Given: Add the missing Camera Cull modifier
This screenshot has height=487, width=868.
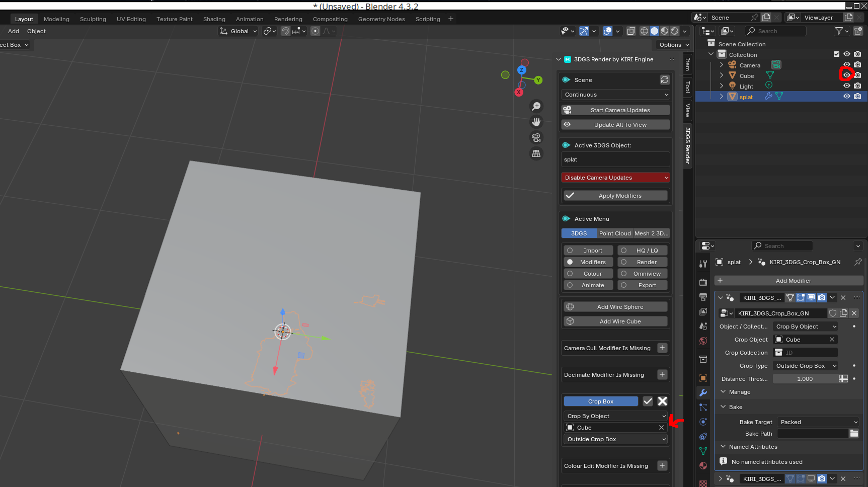Looking at the screenshot, I should 662,348.
